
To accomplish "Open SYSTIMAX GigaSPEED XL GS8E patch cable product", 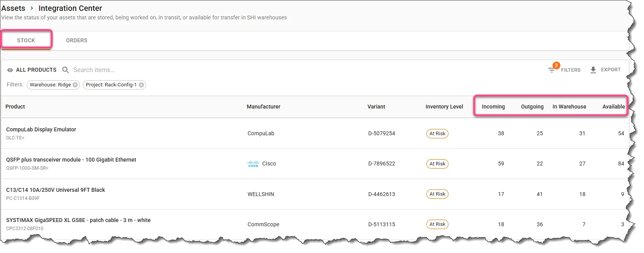I will (x=79, y=220).
